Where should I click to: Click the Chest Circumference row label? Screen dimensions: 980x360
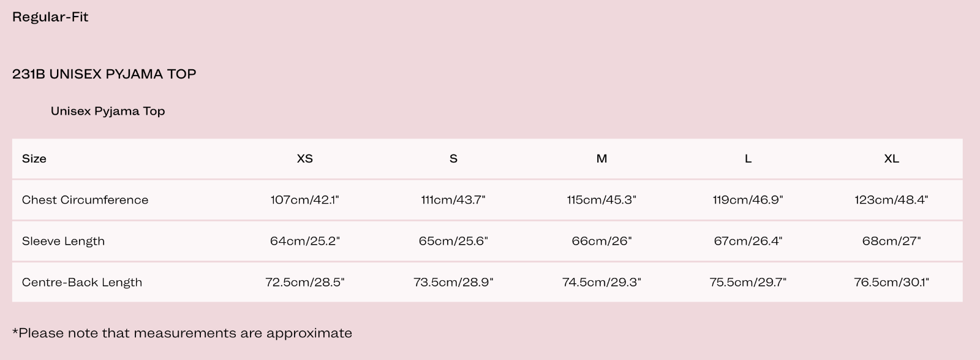click(x=85, y=199)
